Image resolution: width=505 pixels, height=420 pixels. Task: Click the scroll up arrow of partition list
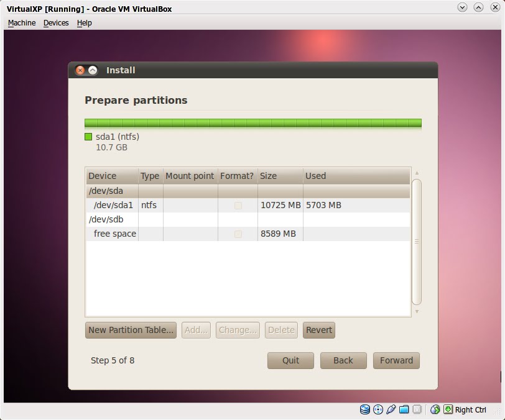(x=417, y=173)
